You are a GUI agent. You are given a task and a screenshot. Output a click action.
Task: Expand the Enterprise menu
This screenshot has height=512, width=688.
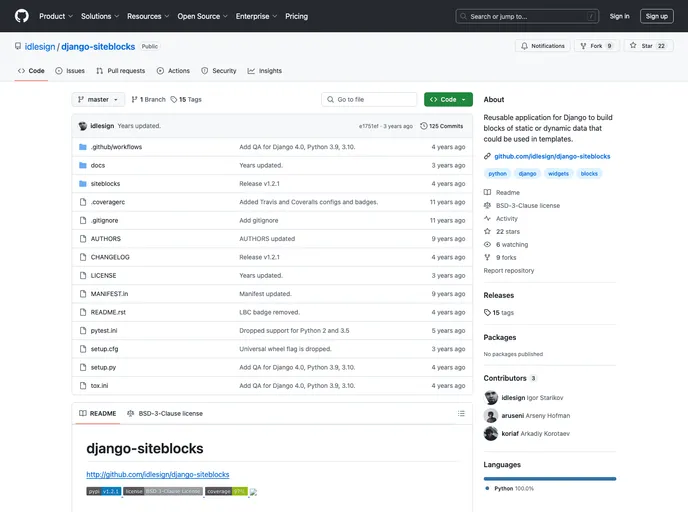point(256,16)
